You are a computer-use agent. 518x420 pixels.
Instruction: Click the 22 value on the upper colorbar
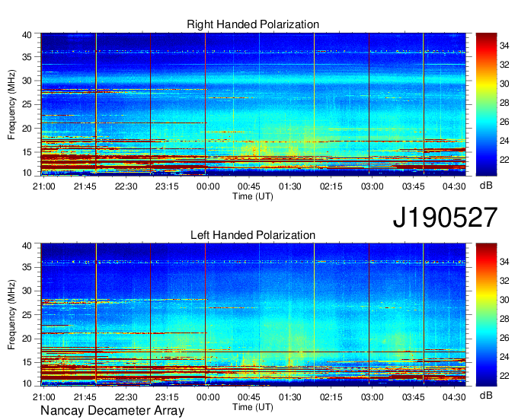click(x=504, y=160)
